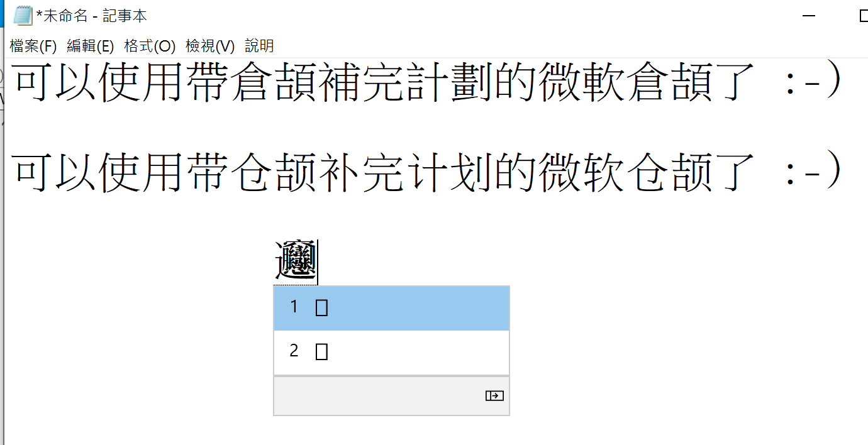
Task: Open the 檔案(F) menu
Action: [x=33, y=46]
